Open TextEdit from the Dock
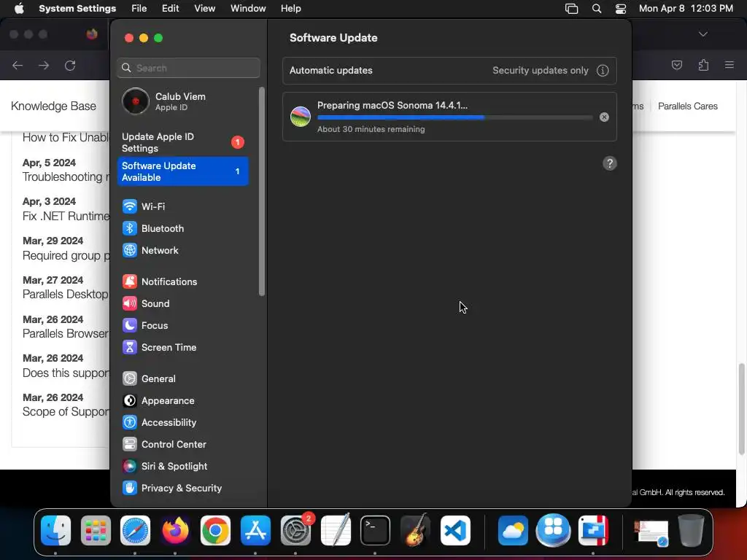Image resolution: width=747 pixels, height=560 pixels. [x=336, y=531]
